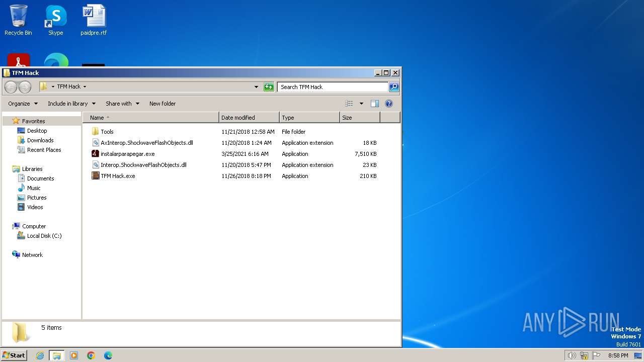Image resolution: width=644 pixels, height=362 pixels.
Task: Expand the TFM Hack breadcrumb arrow
Action: (x=85, y=87)
